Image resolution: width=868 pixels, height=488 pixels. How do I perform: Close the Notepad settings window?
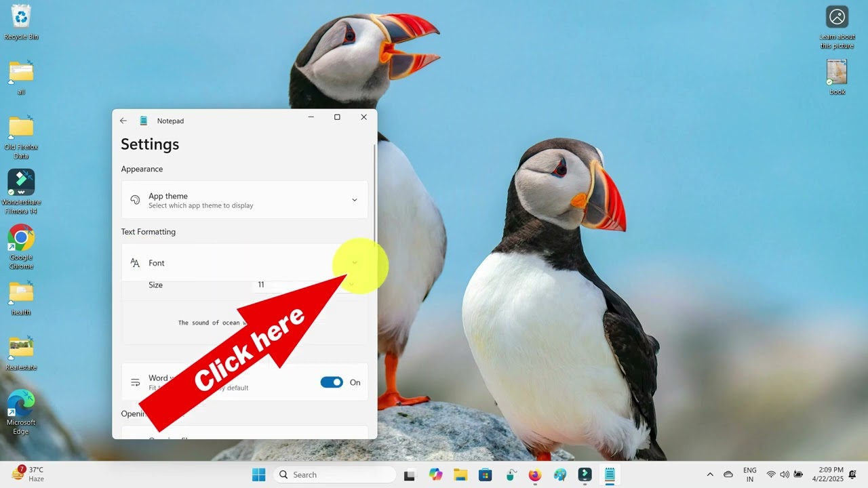363,117
